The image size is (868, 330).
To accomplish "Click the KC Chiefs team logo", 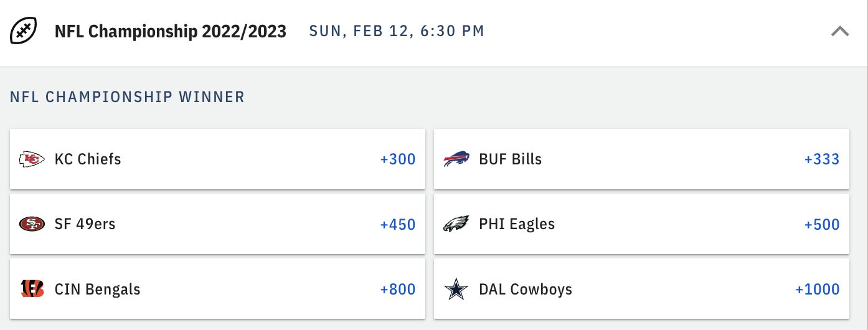I will coord(32,159).
